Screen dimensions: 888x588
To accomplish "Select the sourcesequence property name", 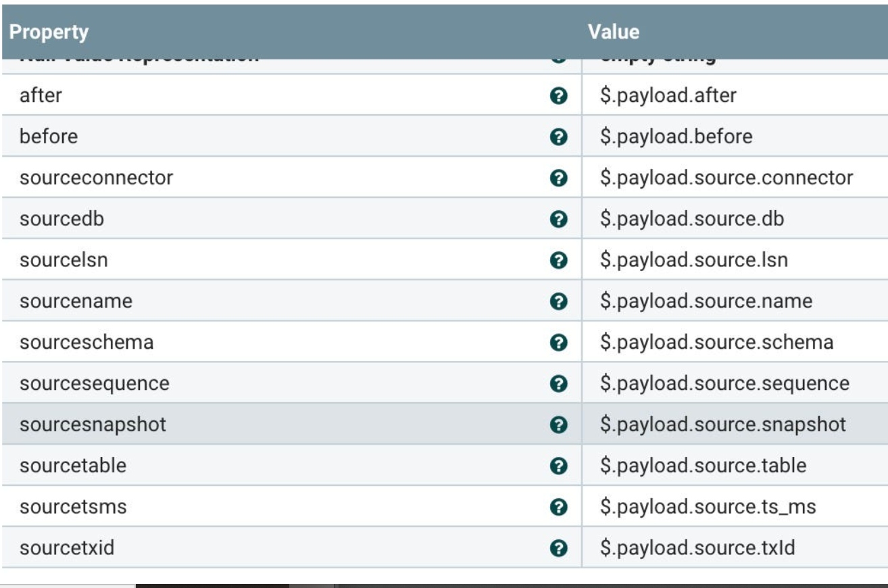I will point(95,384).
